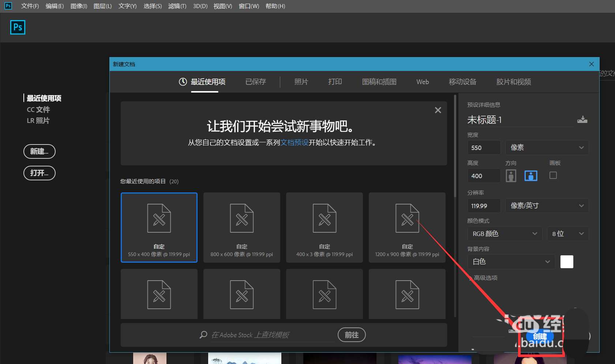
Task: Switch to the 照片 tab
Action: tap(301, 82)
